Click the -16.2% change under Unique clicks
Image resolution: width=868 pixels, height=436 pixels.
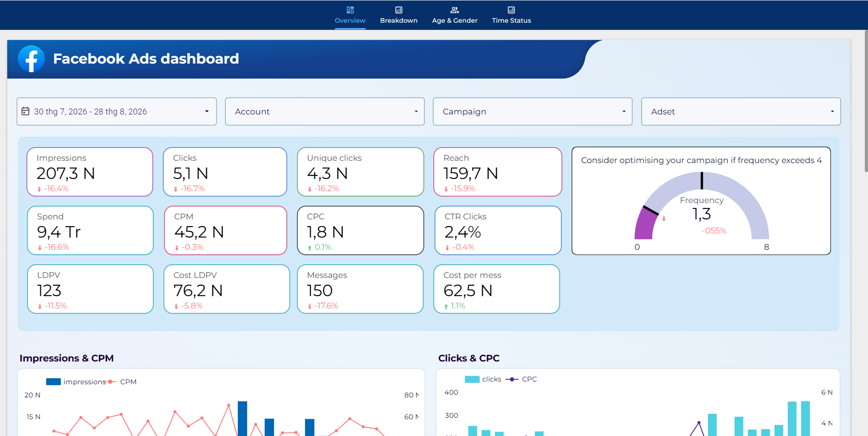pyautogui.click(x=327, y=188)
